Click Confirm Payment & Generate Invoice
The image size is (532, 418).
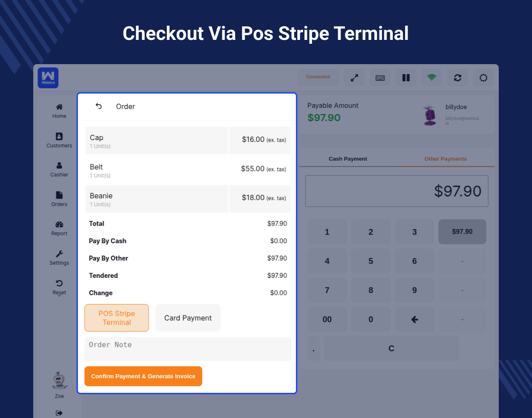143,376
